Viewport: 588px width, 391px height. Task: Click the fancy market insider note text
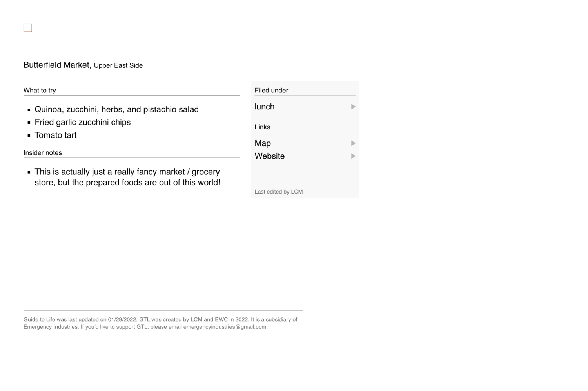tap(127, 177)
